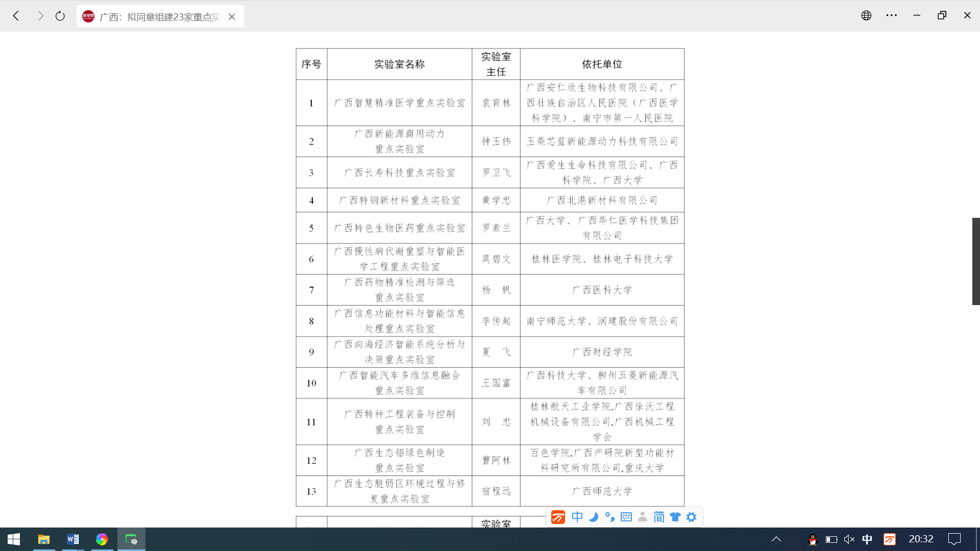The width and height of the screenshot is (980, 551).
Task: Close the 广西 news tab
Action: [232, 17]
